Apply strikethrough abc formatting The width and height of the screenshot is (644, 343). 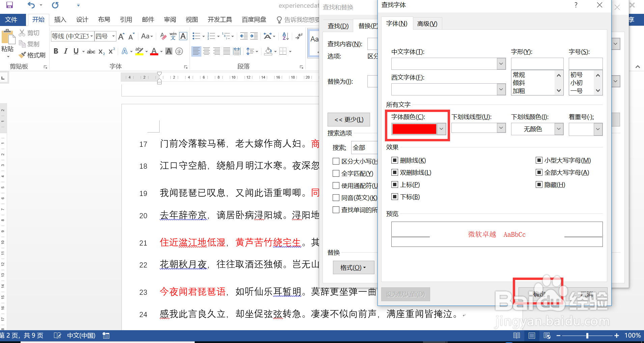(91, 51)
